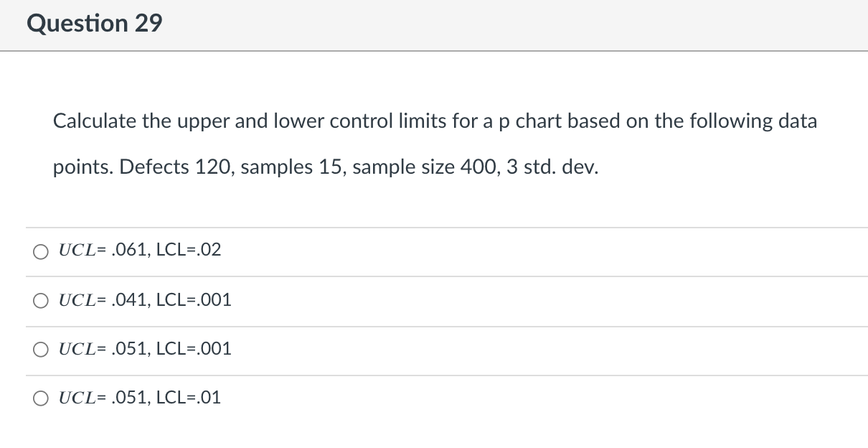Click the answer text UCL= .051, LCL=.01
This screenshot has height=448, width=868.
click(x=139, y=398)
